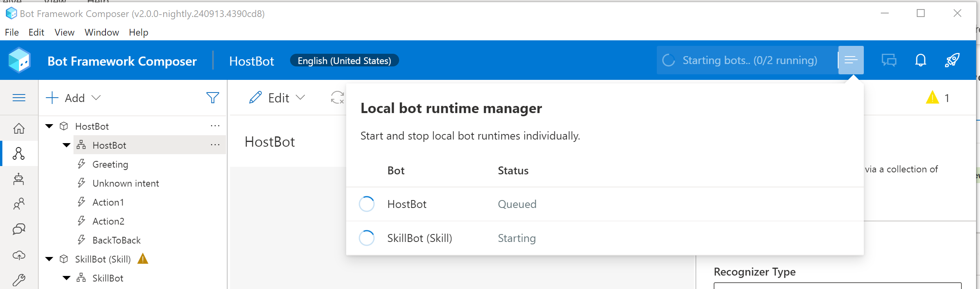Image resolution: width=980 pixels, height=289 pixels.
Task: Collapse the SkillBot (Skill) project node
Action: tap(49, 259)
